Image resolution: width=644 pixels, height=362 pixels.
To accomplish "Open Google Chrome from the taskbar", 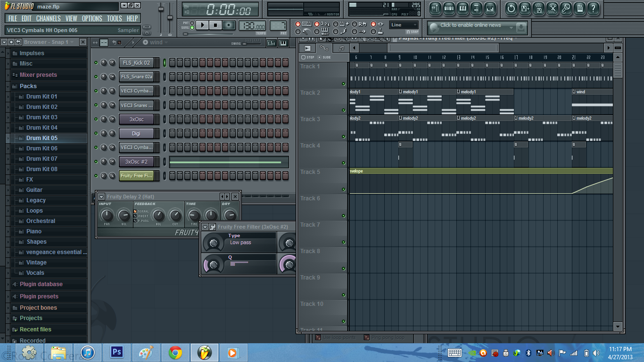I will [x=175, y=352].
